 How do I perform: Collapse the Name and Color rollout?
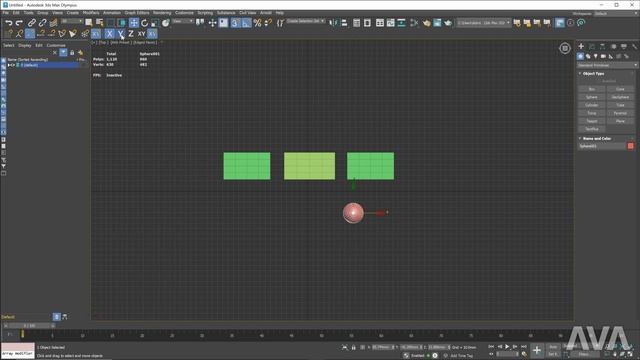(597, 138)
